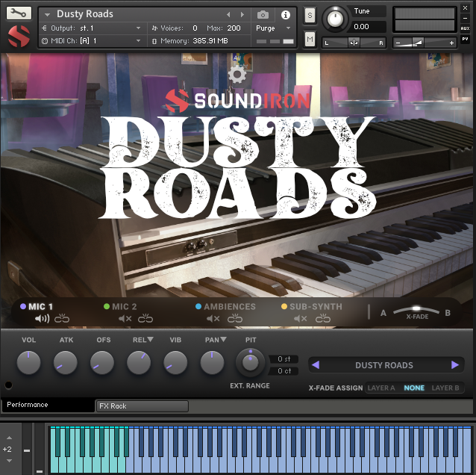Toggle the Solo S button
476x475 pixels.
(x=310, y=15)
